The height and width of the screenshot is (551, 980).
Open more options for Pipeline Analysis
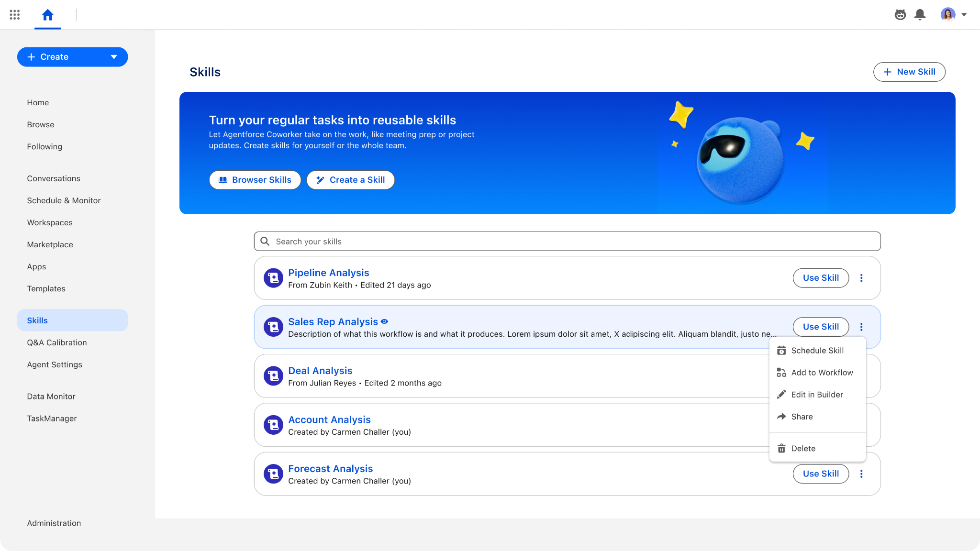861,278
